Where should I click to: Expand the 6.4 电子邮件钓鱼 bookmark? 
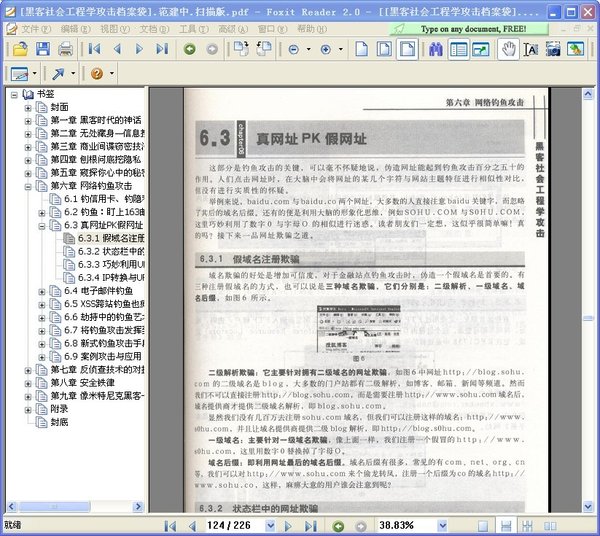pyautogui.click(x=42, y=292)
